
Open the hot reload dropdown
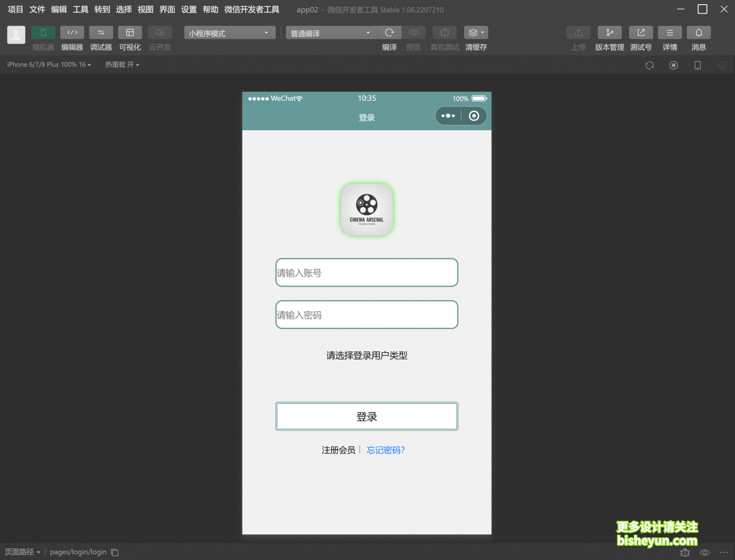click(x=122, y=65)
